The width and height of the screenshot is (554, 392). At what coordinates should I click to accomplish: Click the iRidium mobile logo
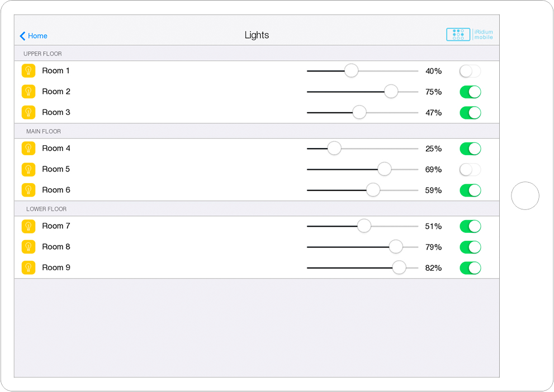(470, 35)
